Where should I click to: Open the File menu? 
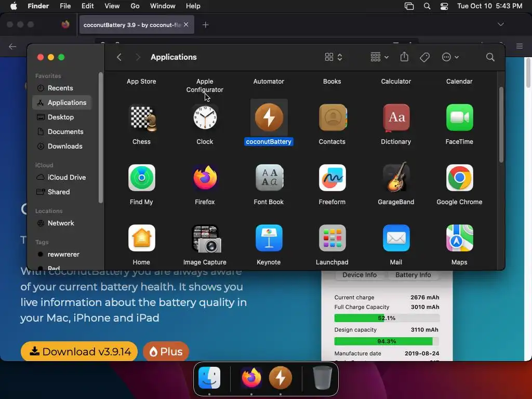(65, 6)
